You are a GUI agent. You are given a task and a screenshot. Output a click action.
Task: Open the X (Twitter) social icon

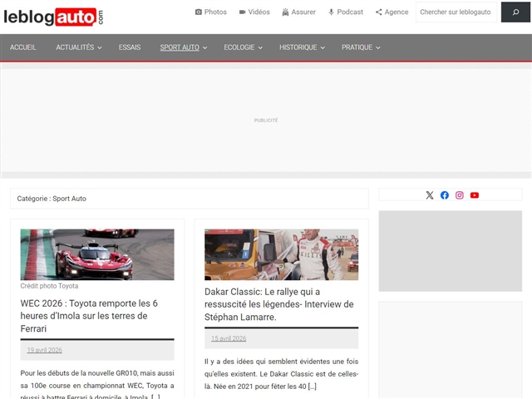pyautogui.click(x=430, y=195)
